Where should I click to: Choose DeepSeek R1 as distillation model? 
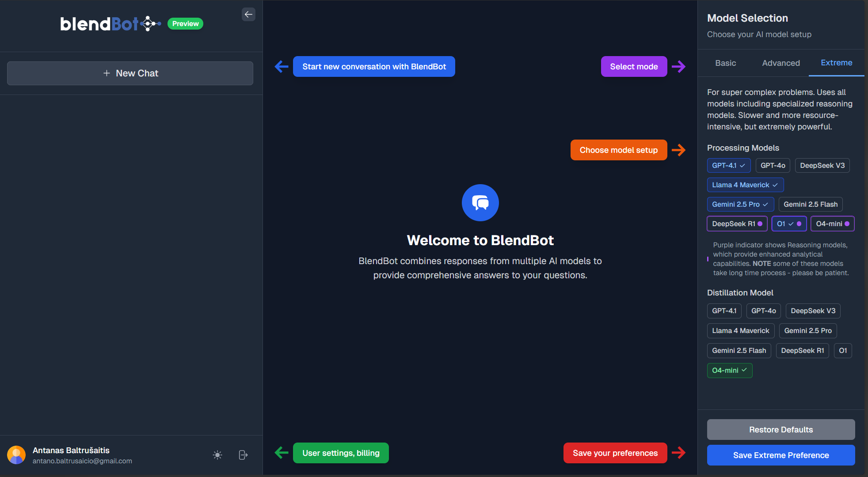coord(802,351)
